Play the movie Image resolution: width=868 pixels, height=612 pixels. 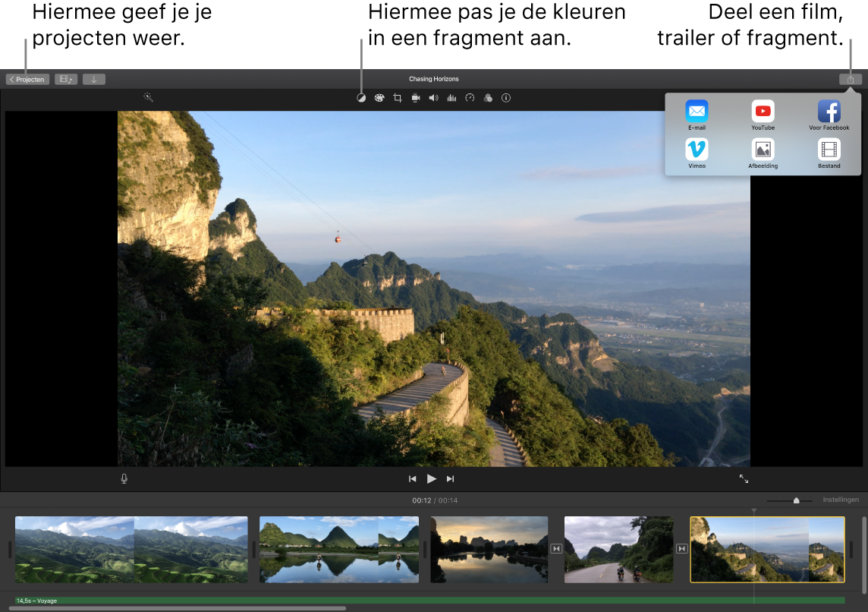pos(431,478)
